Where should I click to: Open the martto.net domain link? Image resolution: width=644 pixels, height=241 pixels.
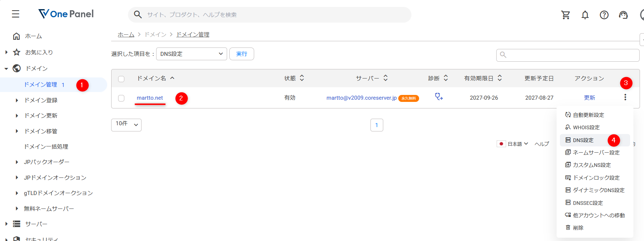pos(150,98)
